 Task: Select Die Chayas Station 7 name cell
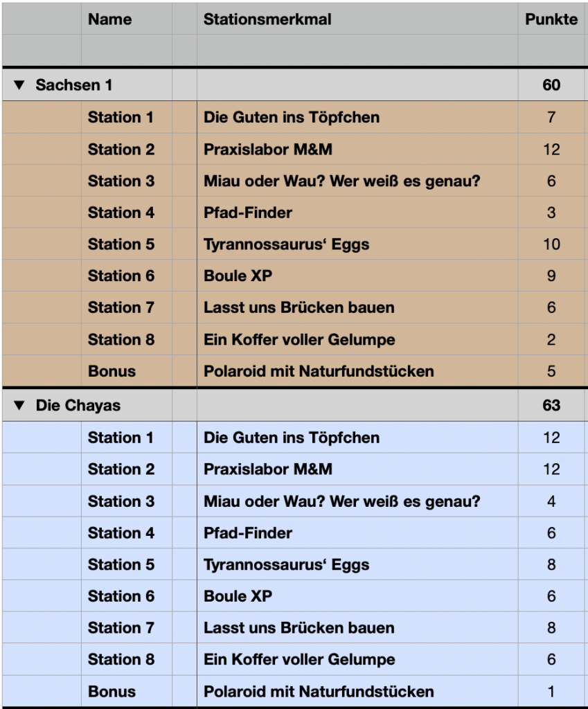(127, 628)
